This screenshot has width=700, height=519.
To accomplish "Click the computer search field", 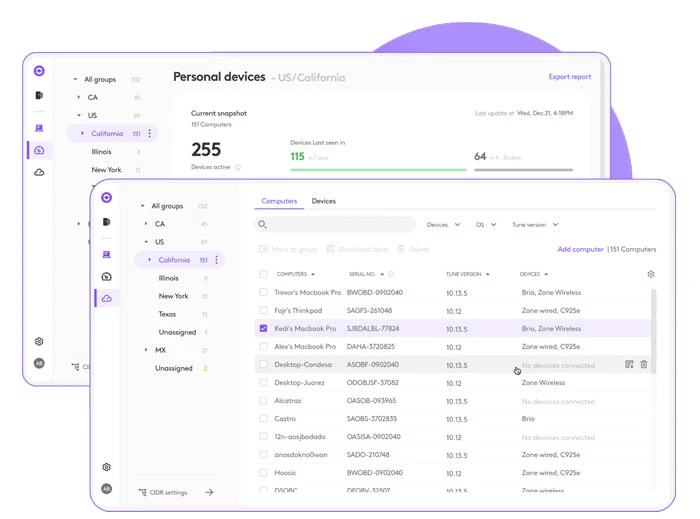I will click(335, 225).
